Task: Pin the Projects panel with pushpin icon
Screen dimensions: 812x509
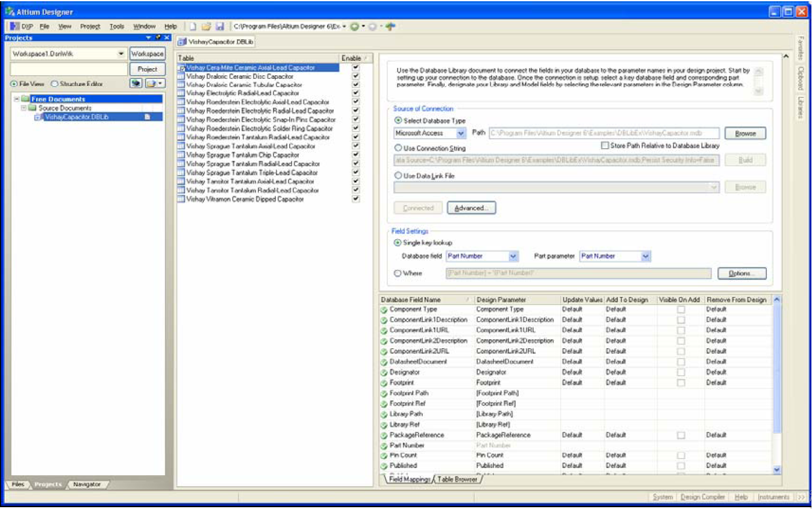Action: click(x=158, y=37)
